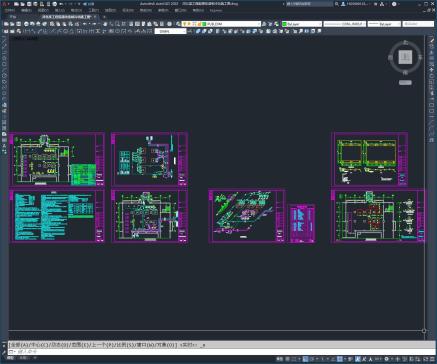Select the Trim tool in the modify toolbar

coord(431,93)
